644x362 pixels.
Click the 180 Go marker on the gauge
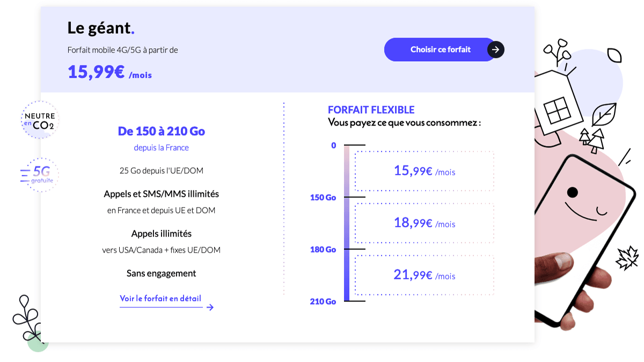click(x=323, y=249)
